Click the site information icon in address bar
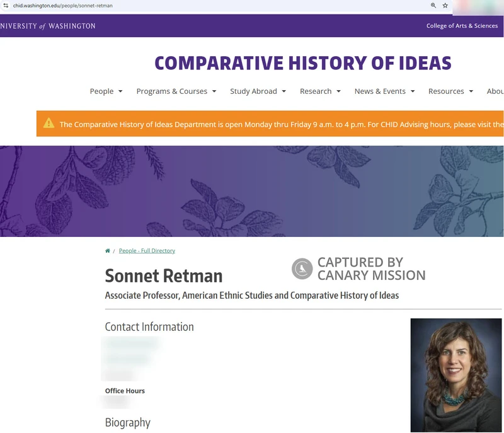Image resolution: width=504 pixels, height=433 pixels. coord(6,6)
